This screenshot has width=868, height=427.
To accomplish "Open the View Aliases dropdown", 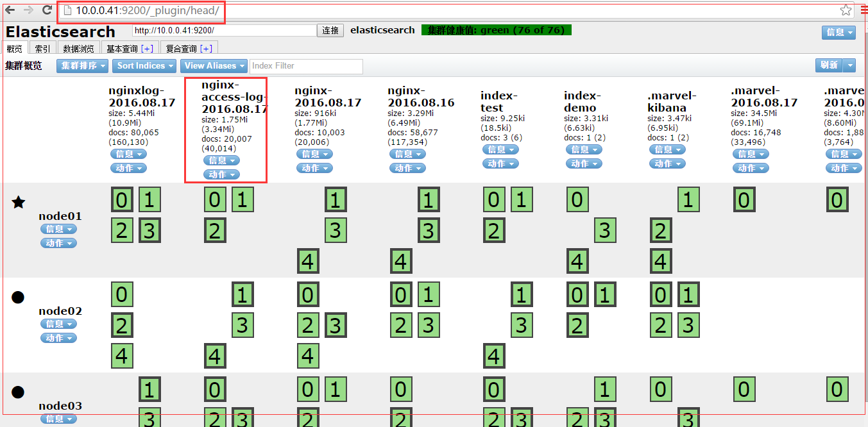I will click(x=214, y=65).
